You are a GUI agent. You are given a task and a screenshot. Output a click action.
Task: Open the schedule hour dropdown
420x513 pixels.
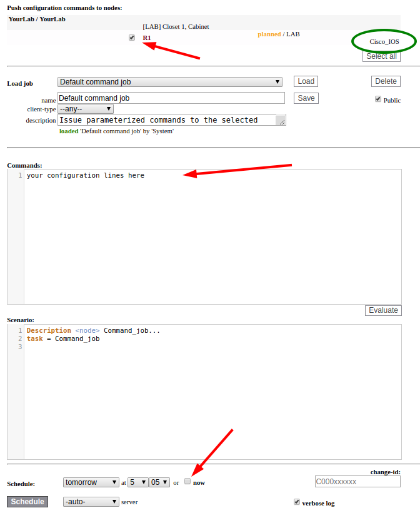pyautogui.click(x=137, y=482)
